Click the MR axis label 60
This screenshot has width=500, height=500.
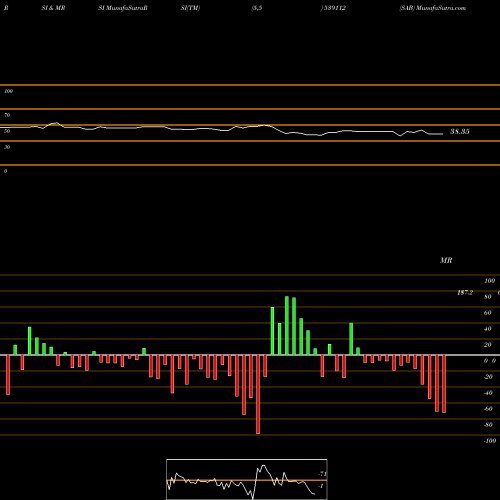[x=488, y=313]
